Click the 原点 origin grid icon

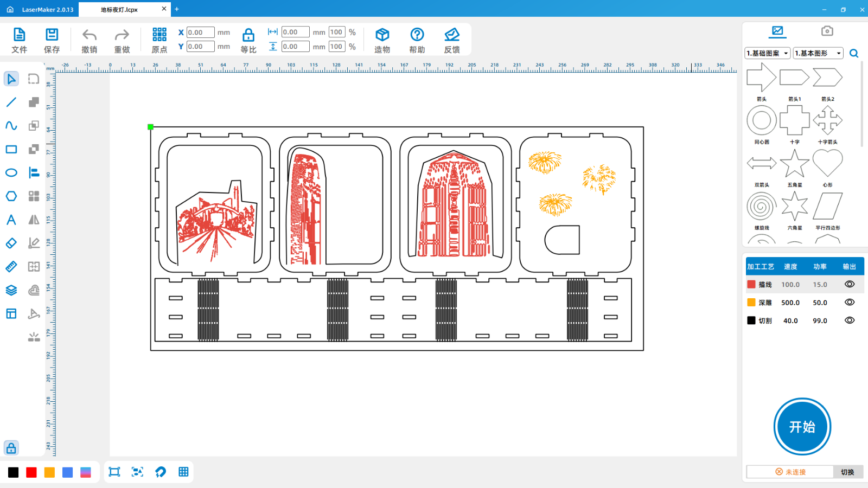pos(159,35)
